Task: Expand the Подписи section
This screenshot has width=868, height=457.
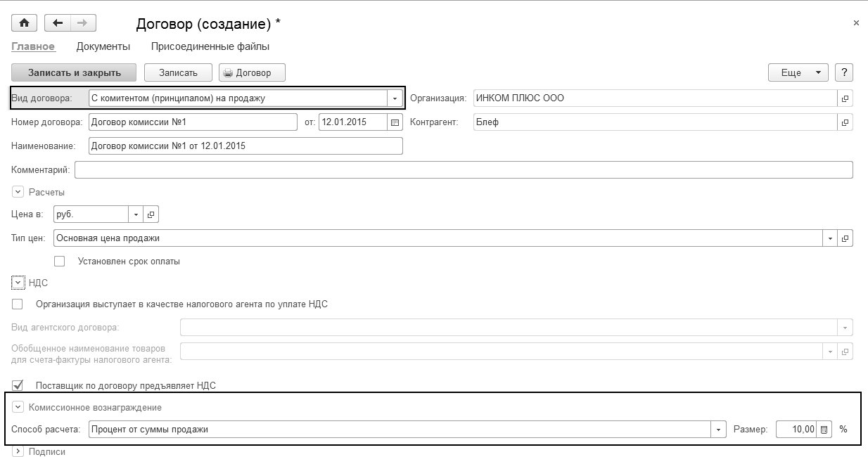Action: click(18, 451)
